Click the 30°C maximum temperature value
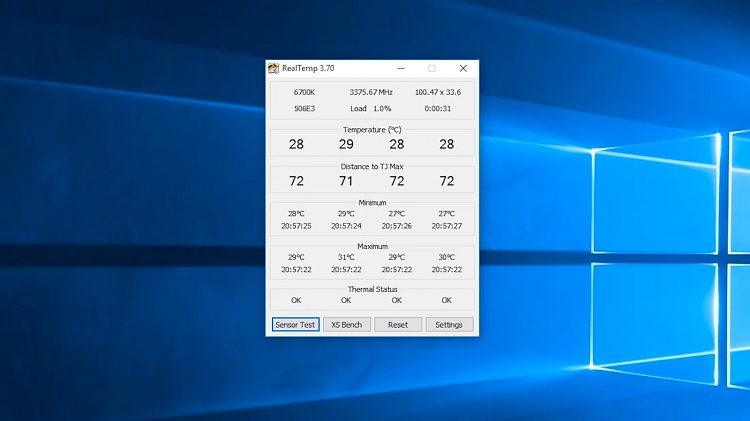750x421 pixels. point(447,257)
